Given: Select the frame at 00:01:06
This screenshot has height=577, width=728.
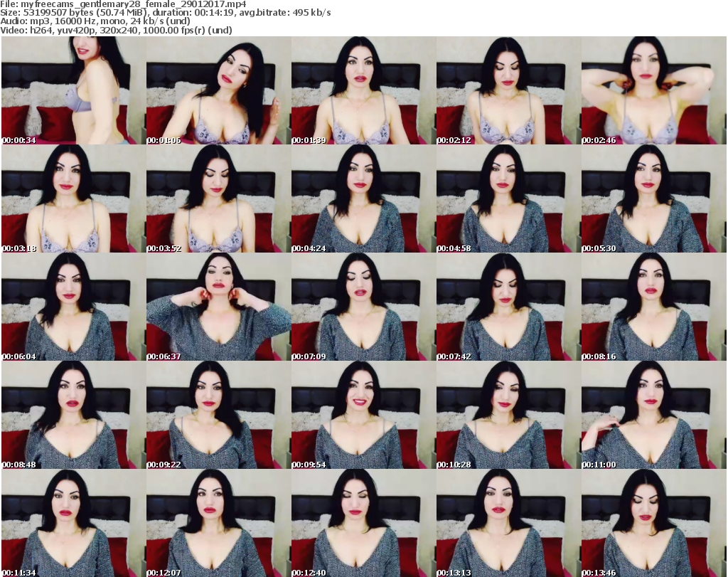Looking at the screenshot, I should [218, 90].
